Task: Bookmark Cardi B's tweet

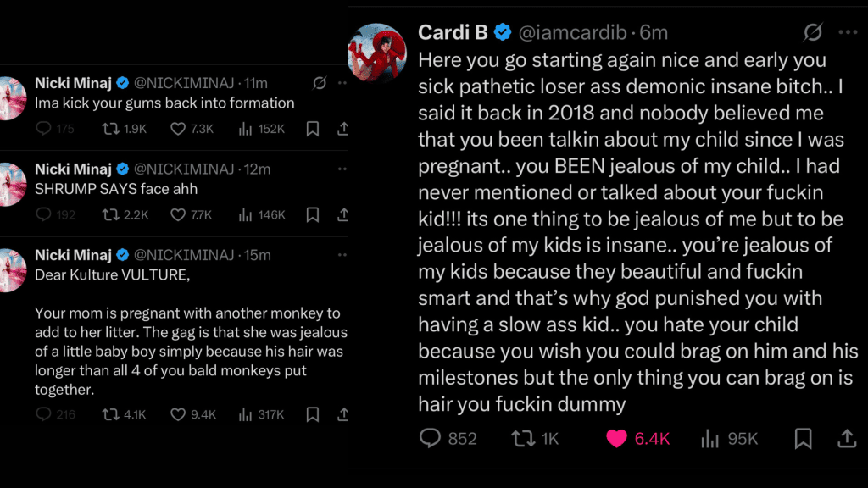Action: (803, 438)
